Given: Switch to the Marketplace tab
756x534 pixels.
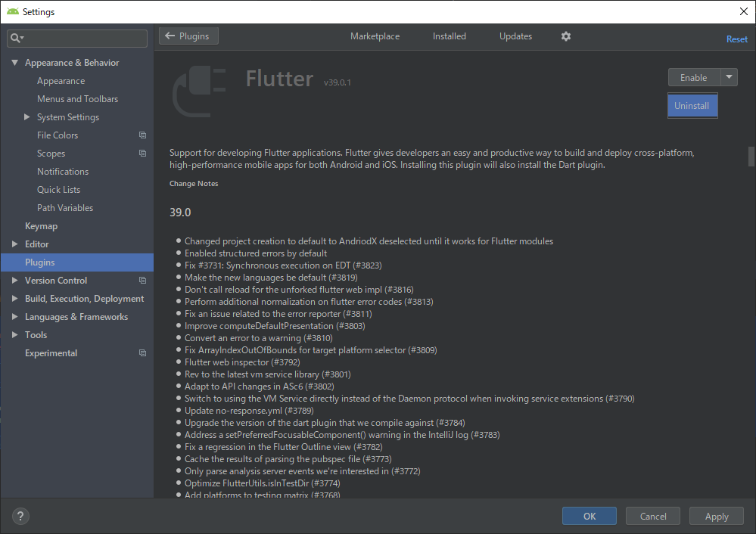Looking at the screenshot, I should coord(375,36).
